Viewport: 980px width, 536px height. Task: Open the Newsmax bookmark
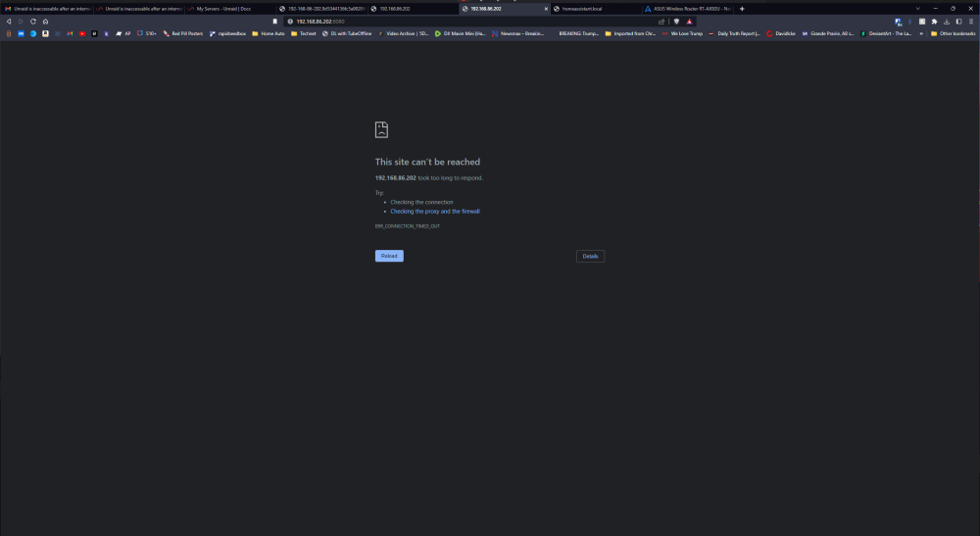518,33
